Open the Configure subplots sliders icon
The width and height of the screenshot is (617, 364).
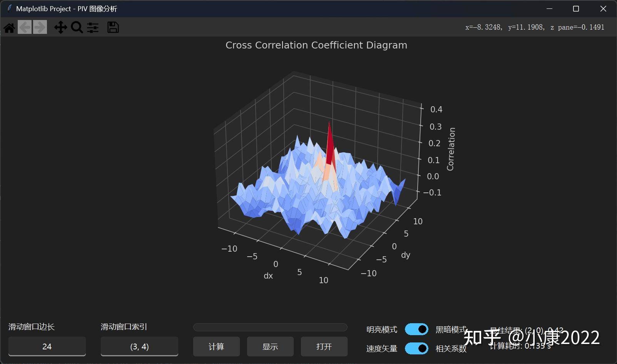(93, 27)
